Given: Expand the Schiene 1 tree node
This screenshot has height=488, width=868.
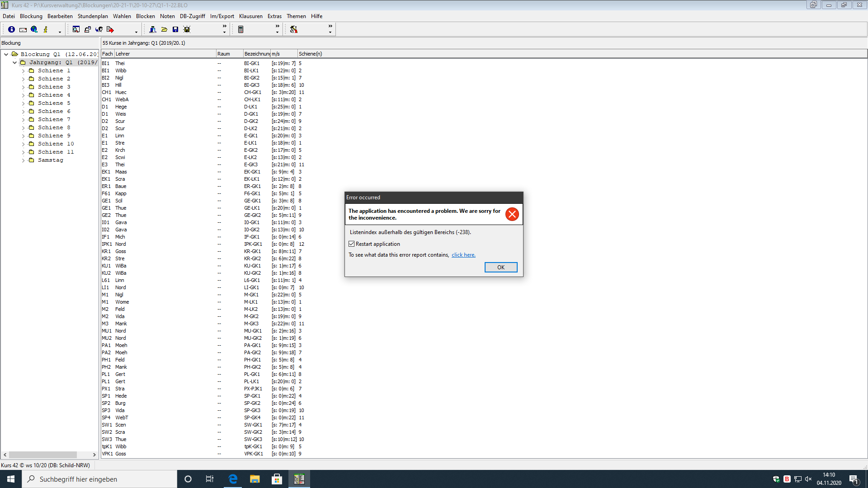Looking at the screenshot, I should (x=24, y=71).
